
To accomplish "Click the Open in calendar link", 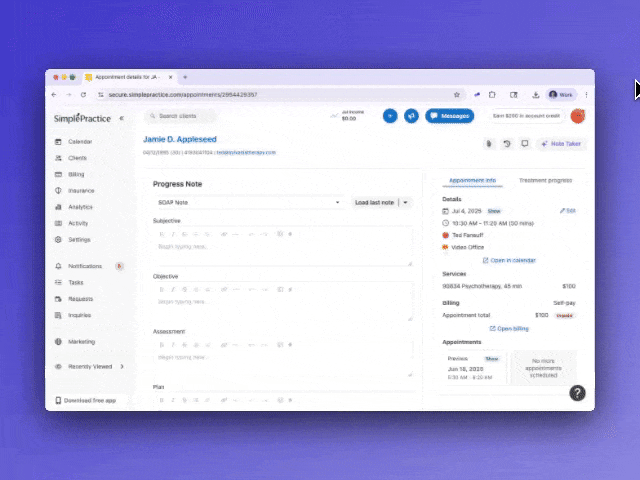I will pos(509,260).
